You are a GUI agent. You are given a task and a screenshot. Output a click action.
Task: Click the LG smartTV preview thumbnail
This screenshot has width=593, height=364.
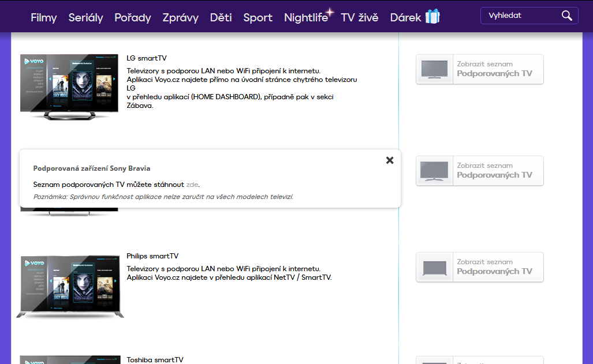69,85
